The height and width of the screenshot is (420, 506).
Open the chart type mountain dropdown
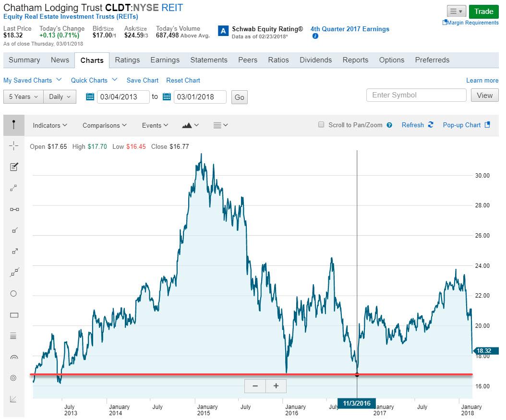click(x=190, y=125)
